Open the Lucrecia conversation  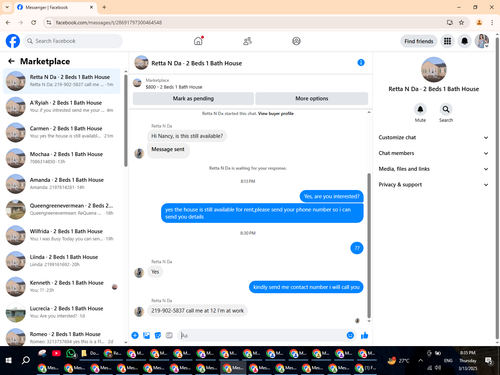pos(62,312)
